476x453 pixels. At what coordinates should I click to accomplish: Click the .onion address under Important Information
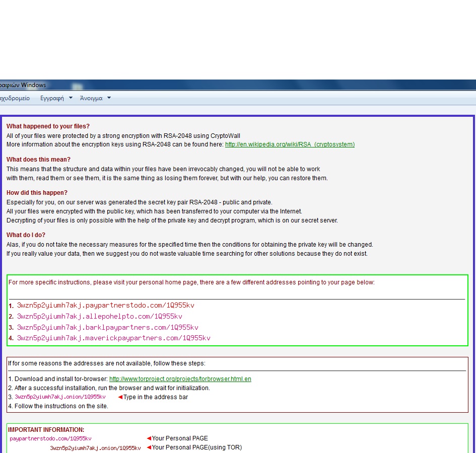pos(95,448)
